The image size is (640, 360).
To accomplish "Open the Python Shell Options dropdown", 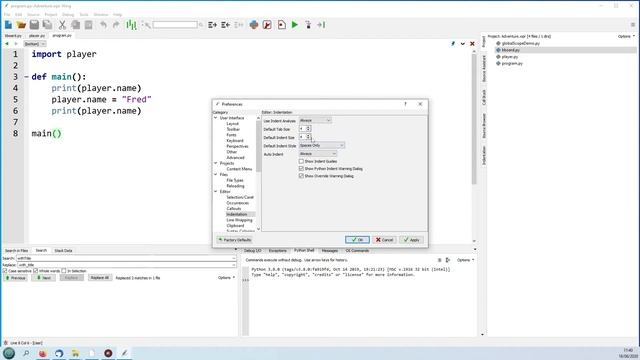I will tap(465, 260).
